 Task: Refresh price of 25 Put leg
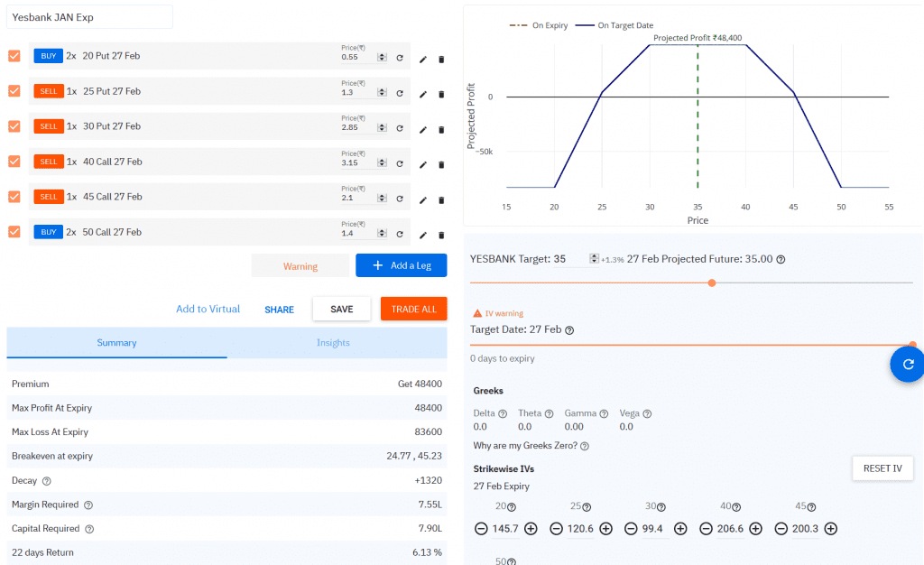[x=400, y=93]
